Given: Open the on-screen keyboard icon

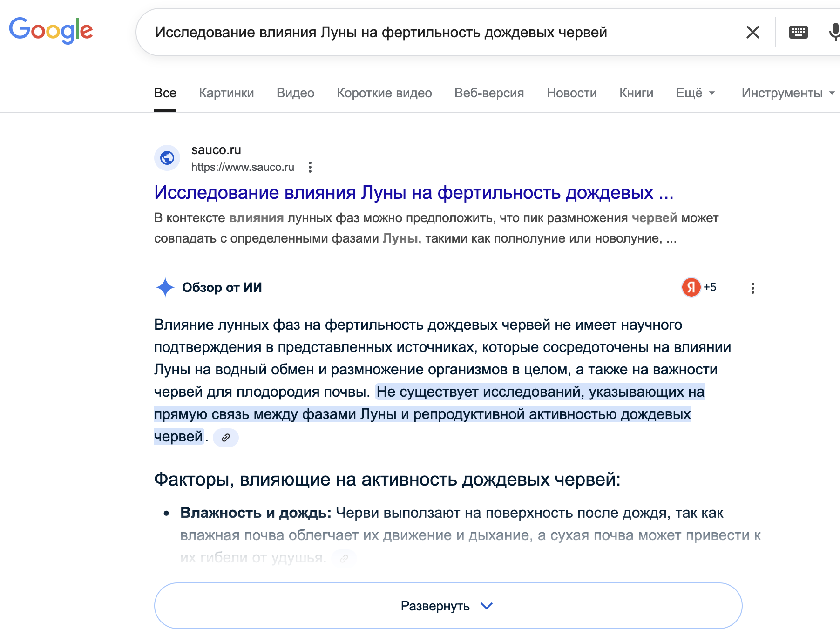Looking at the screenshot, I should click(x=798, y=32).
